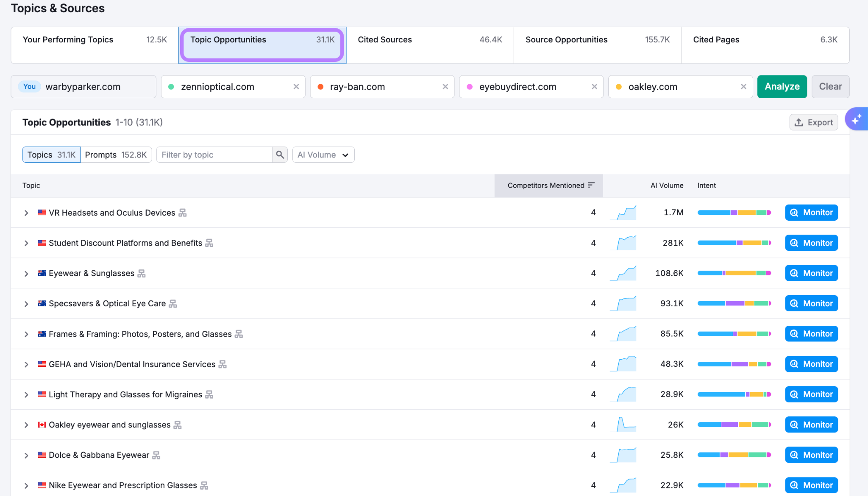868x496 pixels.
Task: Expand GEHA and Vision/Dental Insurance row
Action: tap(26, 364)
